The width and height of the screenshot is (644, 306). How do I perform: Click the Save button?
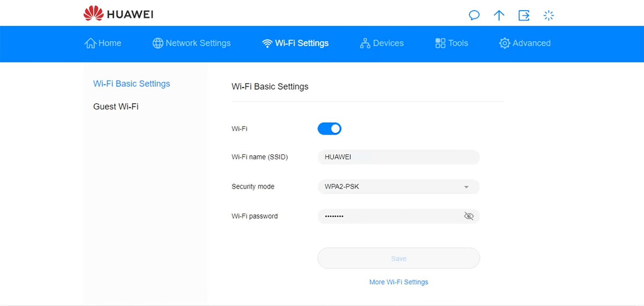click(398, 258)
